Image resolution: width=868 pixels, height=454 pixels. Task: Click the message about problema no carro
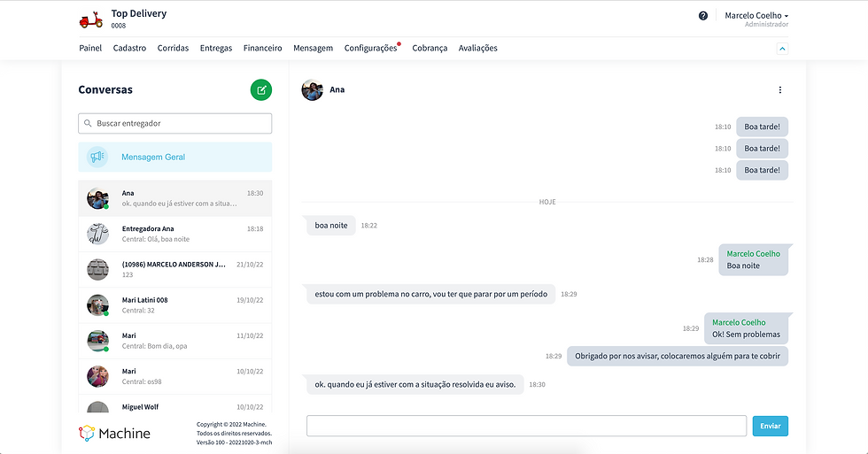430,294
